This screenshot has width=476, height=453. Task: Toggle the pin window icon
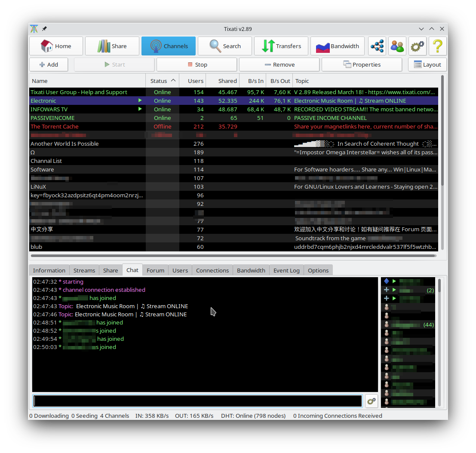[x=44, y=29]
